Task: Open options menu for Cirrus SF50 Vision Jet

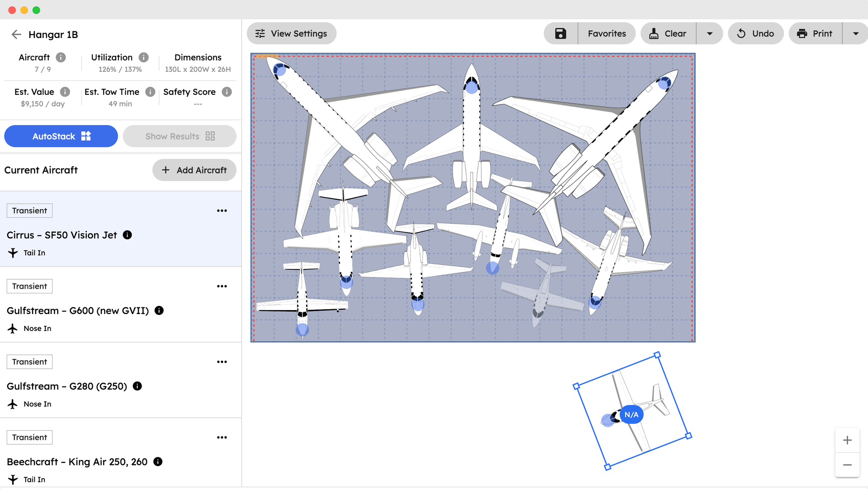Action: [x=222, y=211]
